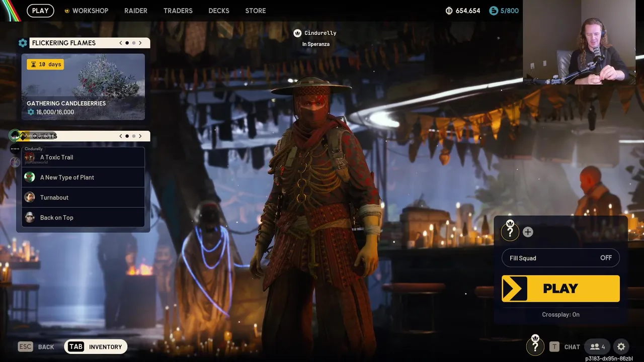Select first page dot in Quests header

(127, 136)
